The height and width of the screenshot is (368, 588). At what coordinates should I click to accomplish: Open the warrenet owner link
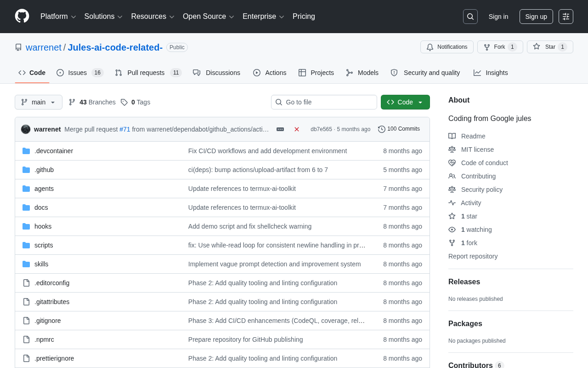[x=44, y=47]
